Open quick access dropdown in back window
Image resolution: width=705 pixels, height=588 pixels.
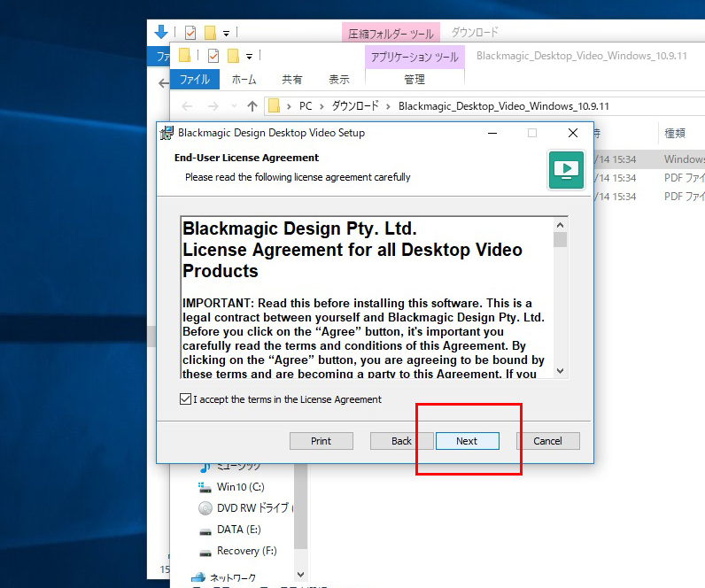tap(226, 34)
